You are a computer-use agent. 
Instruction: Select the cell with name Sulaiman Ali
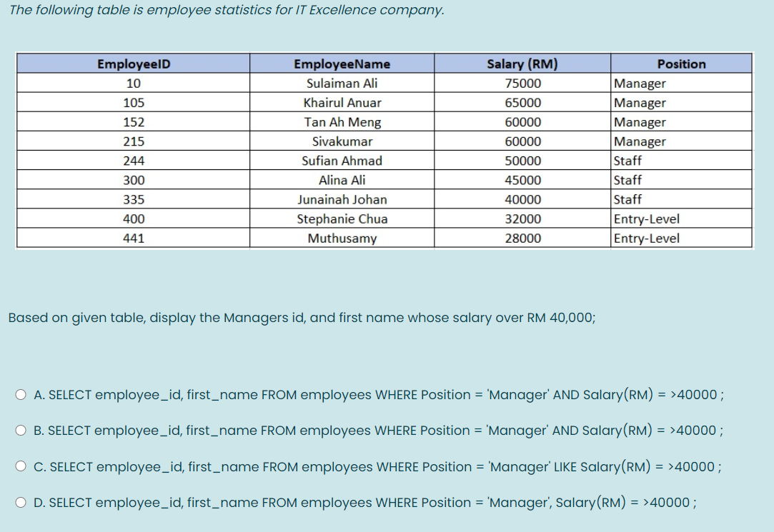coord(342,83)
